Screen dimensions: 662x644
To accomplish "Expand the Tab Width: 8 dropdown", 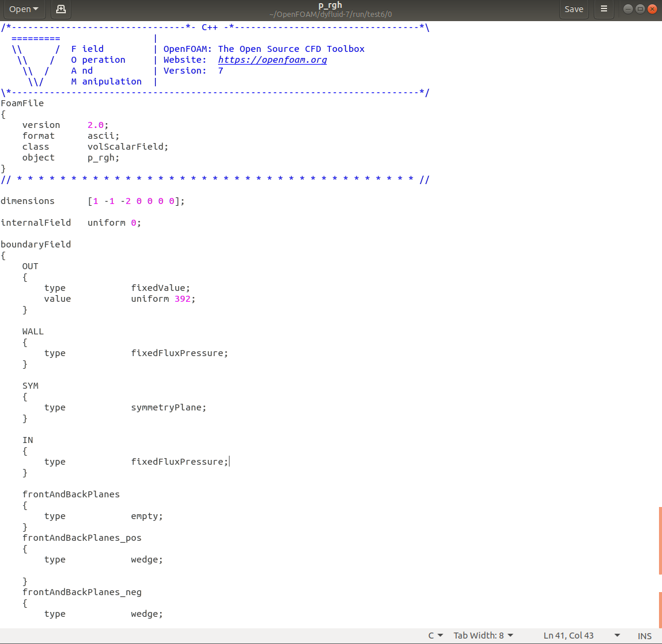I will click(x=483, y=636).
